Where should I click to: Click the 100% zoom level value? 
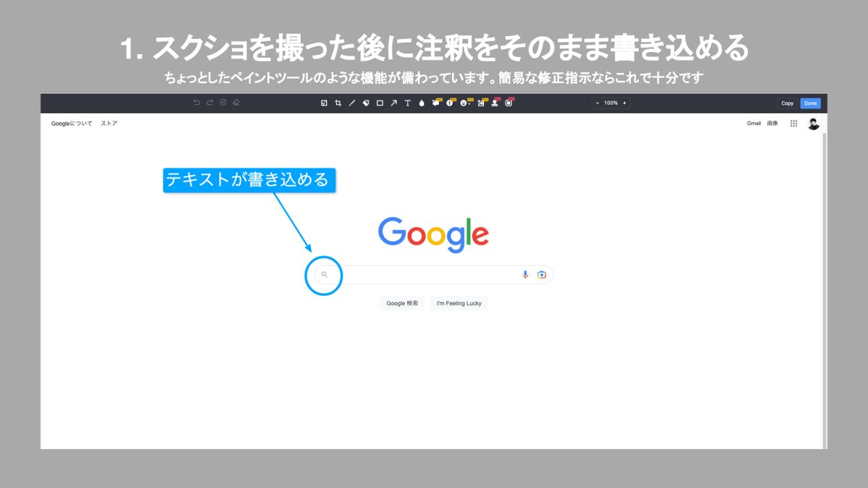[x=611, y=103]
